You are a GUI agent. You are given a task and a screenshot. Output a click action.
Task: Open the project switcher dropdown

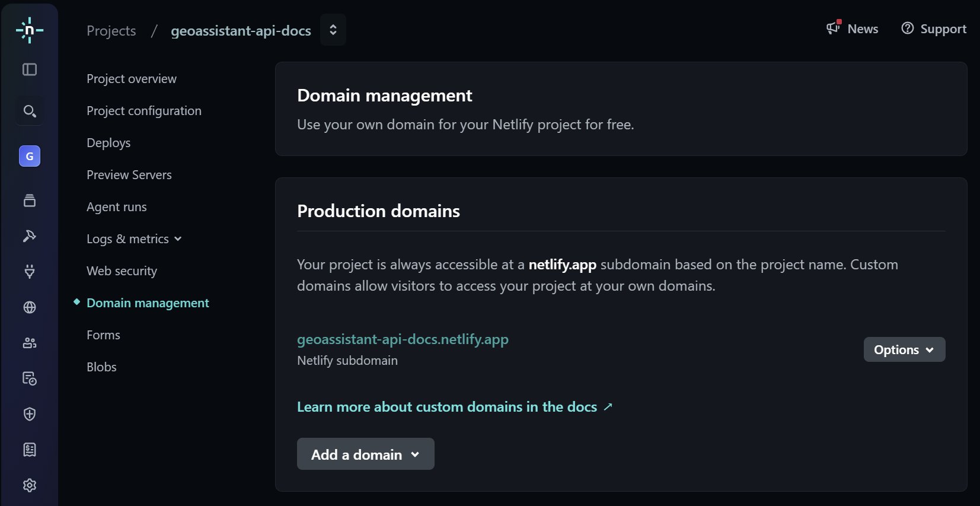point(333,30)
